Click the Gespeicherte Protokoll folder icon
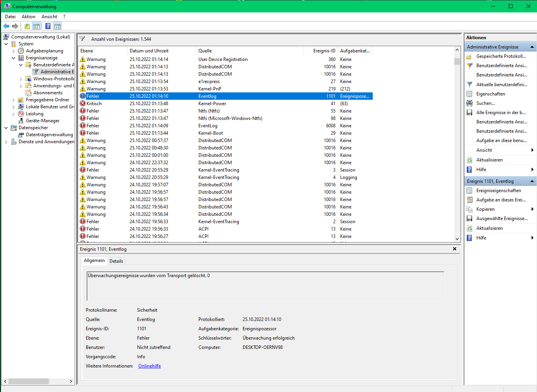The width and height of the screenshot is (537, 392). [x=469, y=56]
